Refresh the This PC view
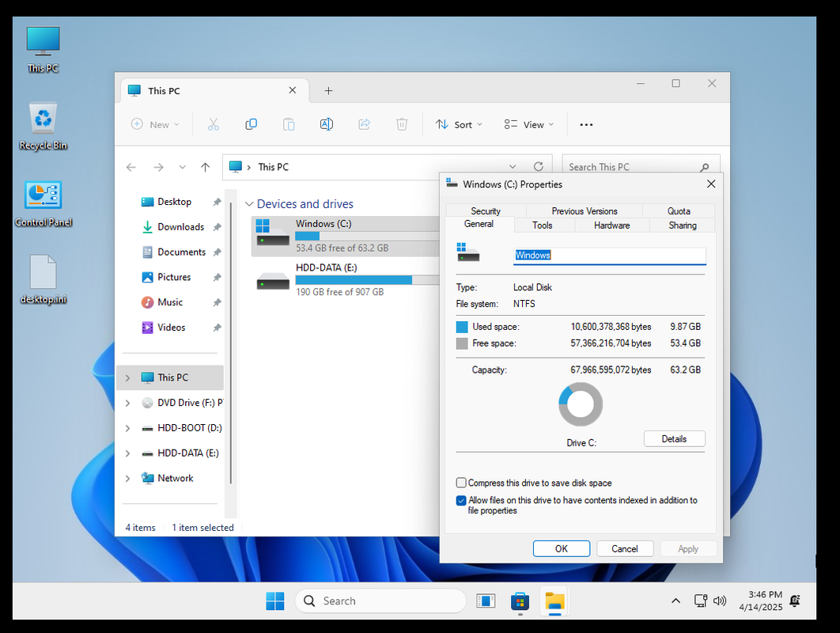This screenshot has height=633, width=840. point(539,167)
